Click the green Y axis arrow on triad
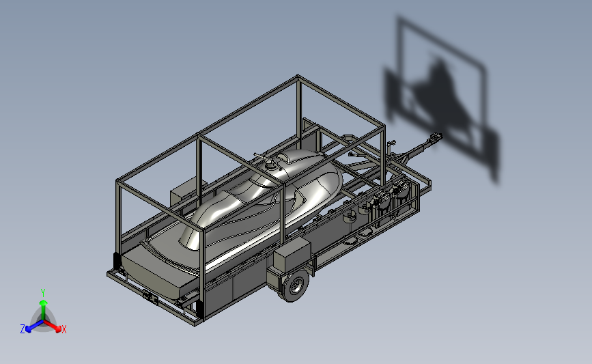The image size is (592, 364). pos(43,309)
